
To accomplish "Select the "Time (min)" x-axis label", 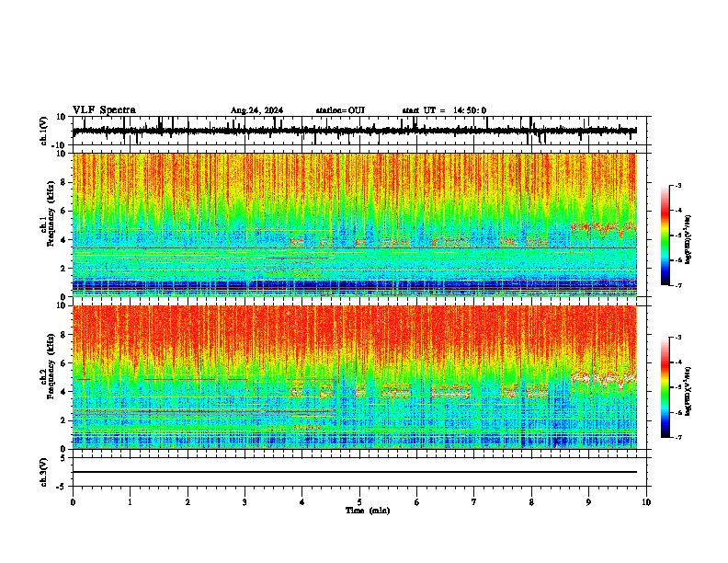I will 368,511.
